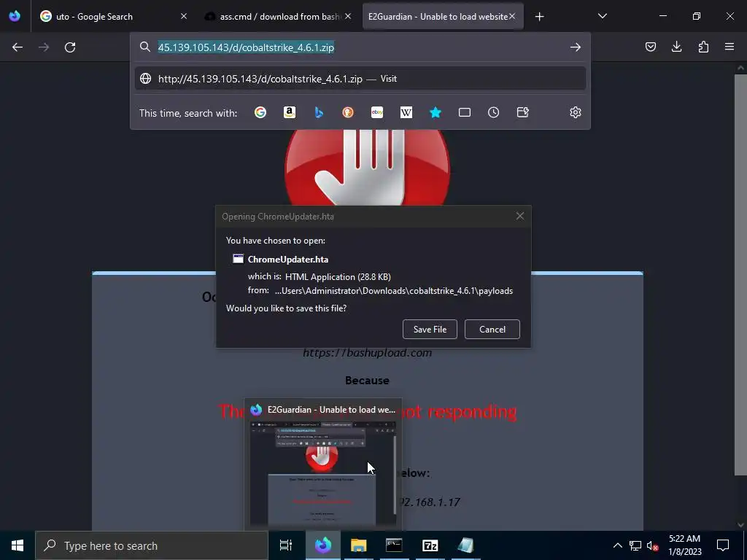Click Save File in download dialog

click(x=430, y=329)
